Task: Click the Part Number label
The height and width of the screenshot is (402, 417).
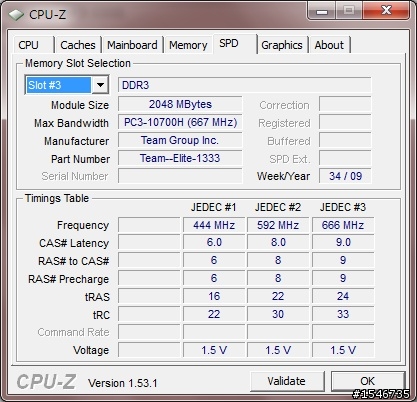Action: click(x=80, y=159)
